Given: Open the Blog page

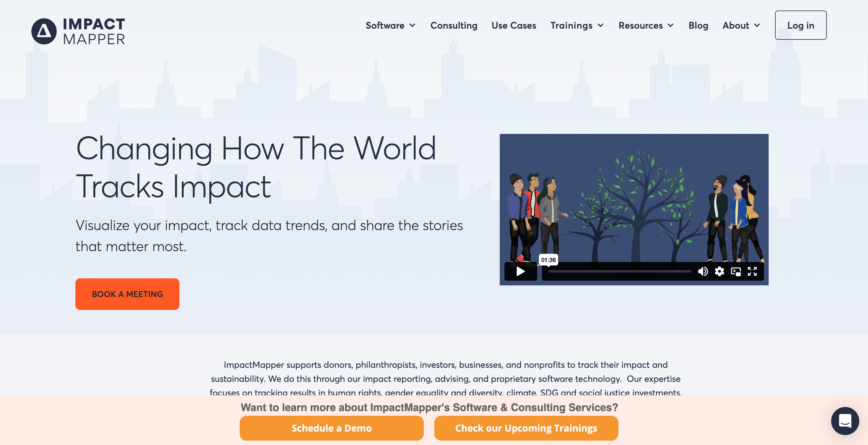Looking at the screenshot, I should 698,25.
